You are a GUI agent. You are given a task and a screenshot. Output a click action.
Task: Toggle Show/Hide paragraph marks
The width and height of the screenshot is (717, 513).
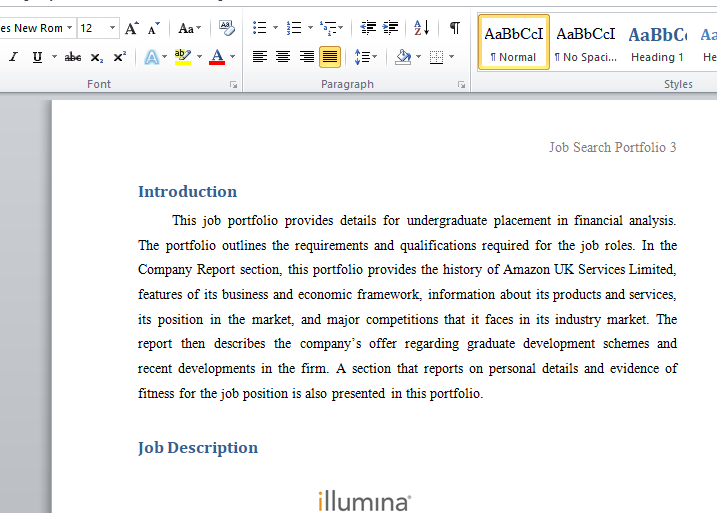click(455, 28)
